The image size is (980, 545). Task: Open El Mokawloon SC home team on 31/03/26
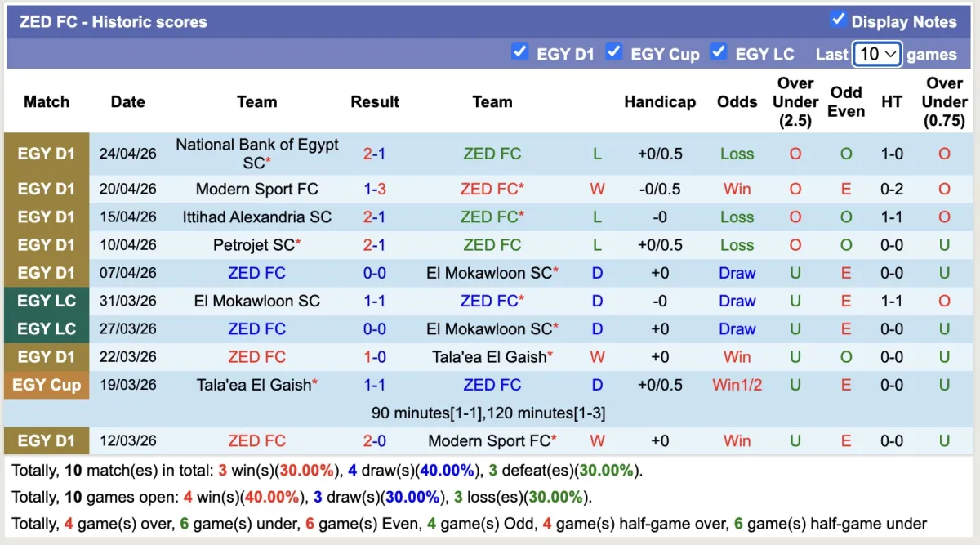(x=256, y=301)
